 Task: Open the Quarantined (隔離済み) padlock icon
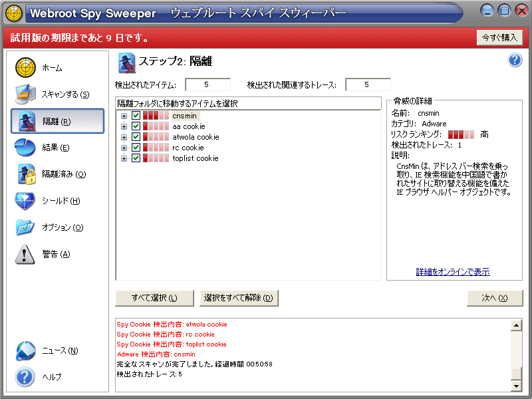point(27,174)
